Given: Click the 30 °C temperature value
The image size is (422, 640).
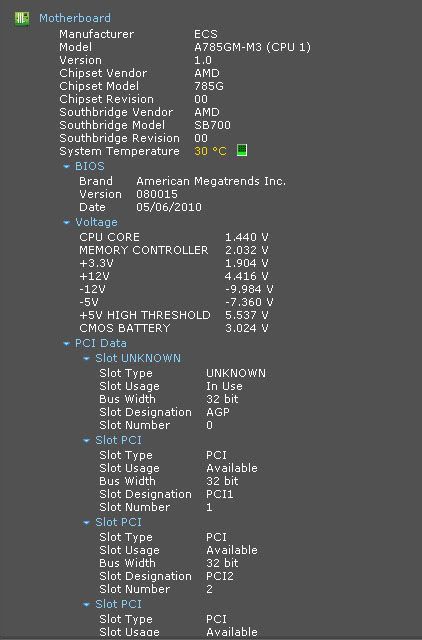Looking at the screenshot, I should point(210,151).
